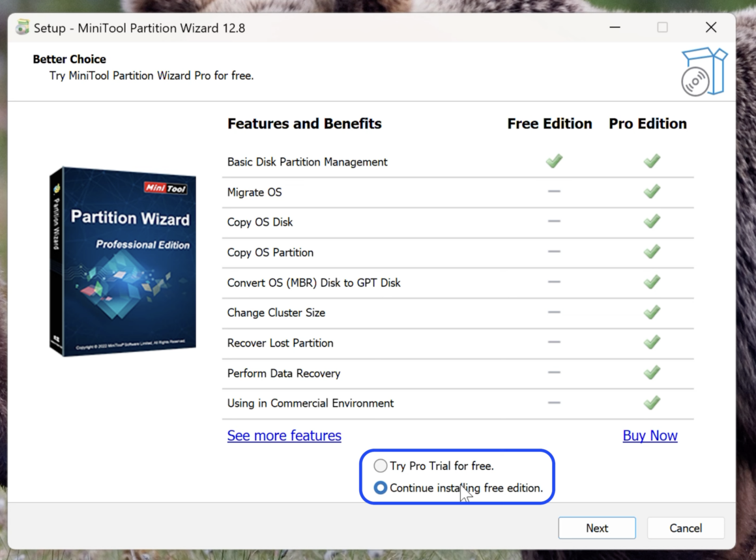The width and height of the screenshot is (756, 560).
Task: Click Free Edition dash for Copy OS Disk
Action: 554,222
